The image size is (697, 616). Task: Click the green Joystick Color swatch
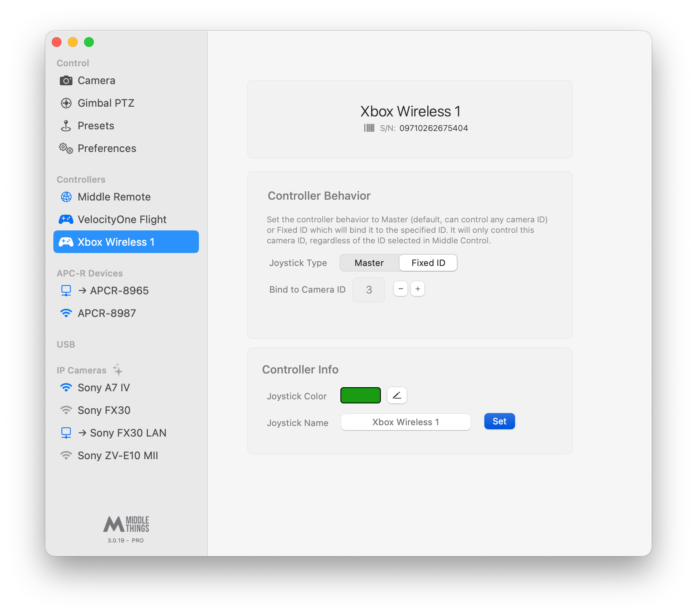(361, 395)
